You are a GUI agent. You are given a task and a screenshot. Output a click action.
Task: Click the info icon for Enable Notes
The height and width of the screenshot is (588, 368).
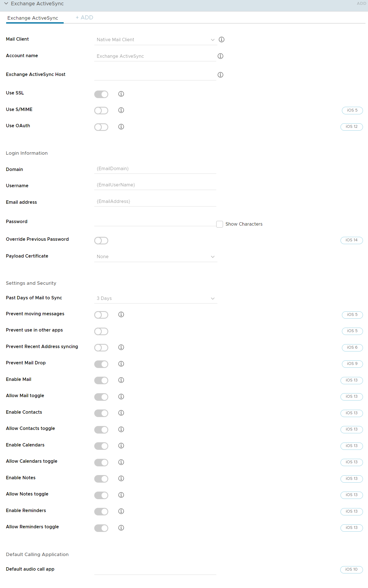coord(121,478)
